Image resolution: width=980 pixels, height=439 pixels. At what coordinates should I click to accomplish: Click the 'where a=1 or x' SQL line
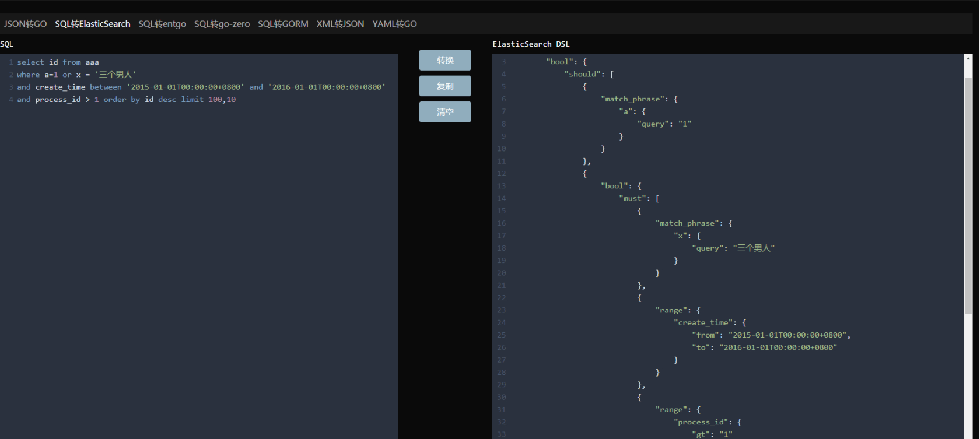[76, 75]
